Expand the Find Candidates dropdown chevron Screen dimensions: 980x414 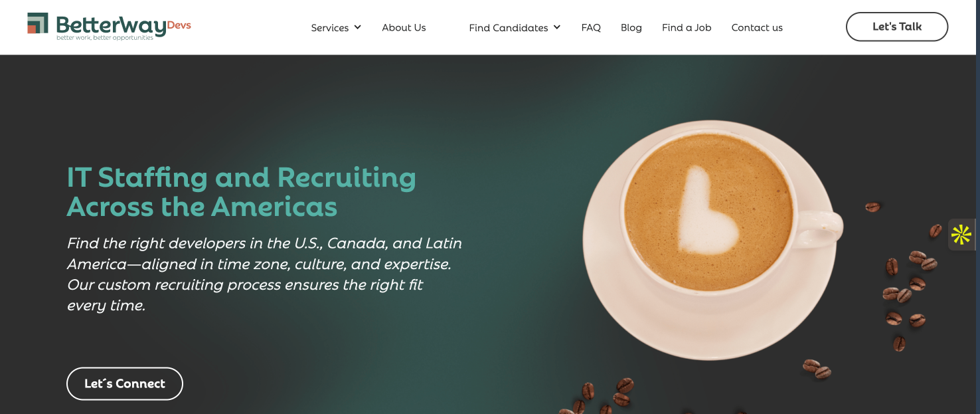tap(556, 27)
